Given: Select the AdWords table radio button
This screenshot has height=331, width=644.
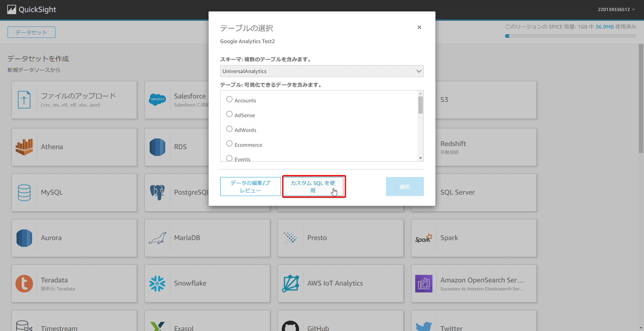Looking at the screenshot, I should click(x=229, y=129).
